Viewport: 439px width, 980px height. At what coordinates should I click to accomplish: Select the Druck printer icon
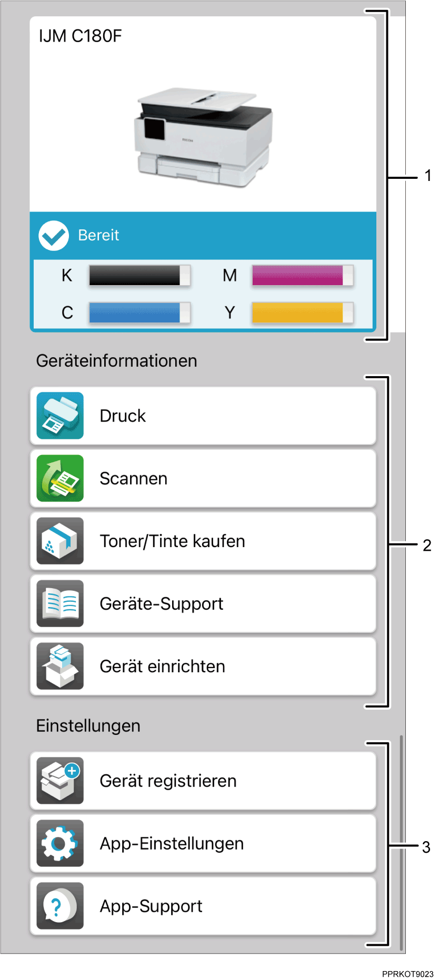click(x=59, y=415)
